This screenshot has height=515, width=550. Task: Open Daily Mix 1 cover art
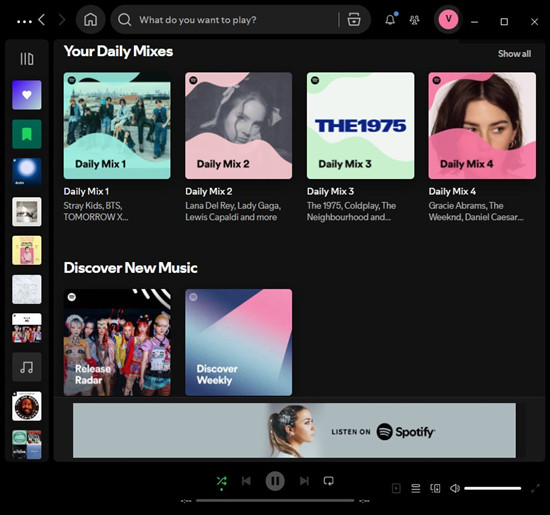point(117,126)
